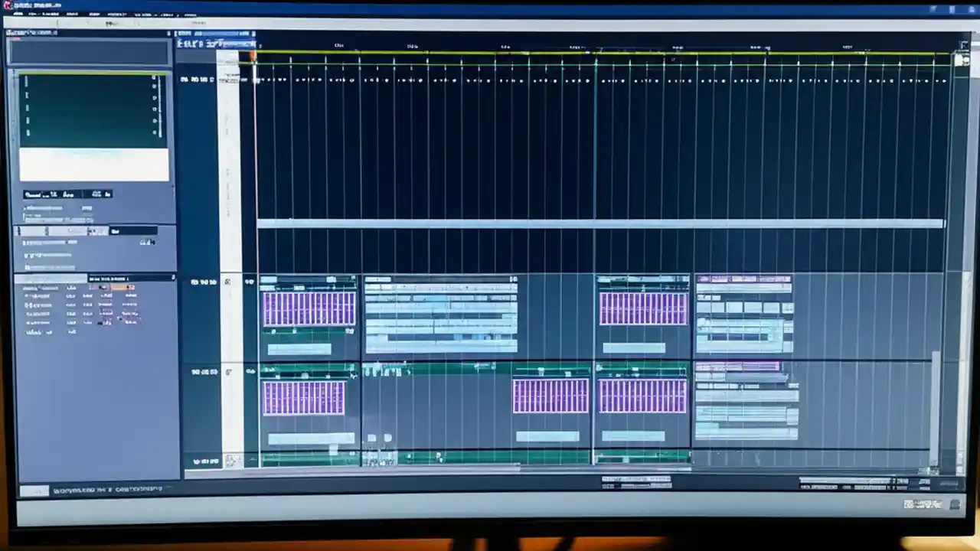Enable the highlighted orange cell in the track list
Image resolution: width=980 pixels, height=551 pixels.
[113, 286]
